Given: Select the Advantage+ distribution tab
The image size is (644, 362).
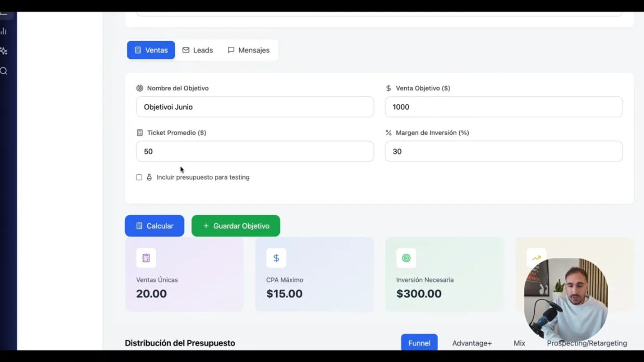Looking at the screenshot, I should tap(472, 343).
